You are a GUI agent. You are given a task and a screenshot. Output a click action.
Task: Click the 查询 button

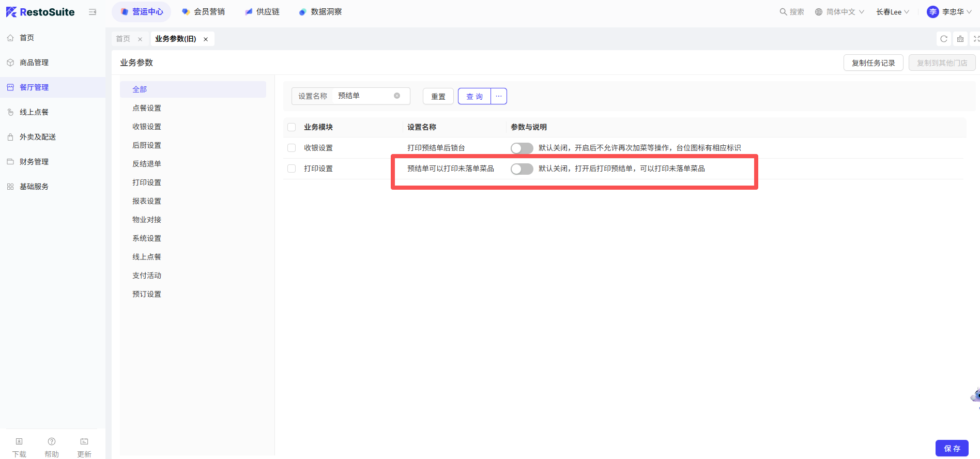click(474, 96)
